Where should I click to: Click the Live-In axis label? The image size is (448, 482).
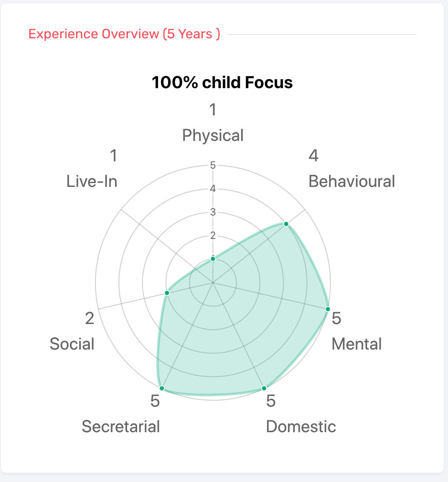click(92, 181)
